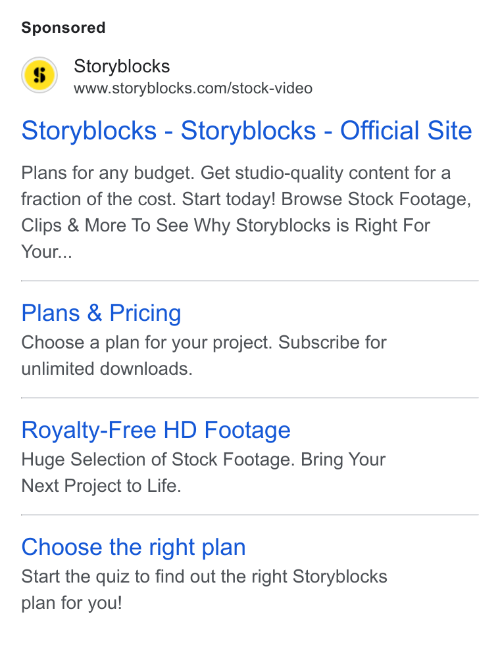The width and height of the screenshot is (500, 647).
Task: Click the truncated 'Your...' text
Action: (47, 252)
